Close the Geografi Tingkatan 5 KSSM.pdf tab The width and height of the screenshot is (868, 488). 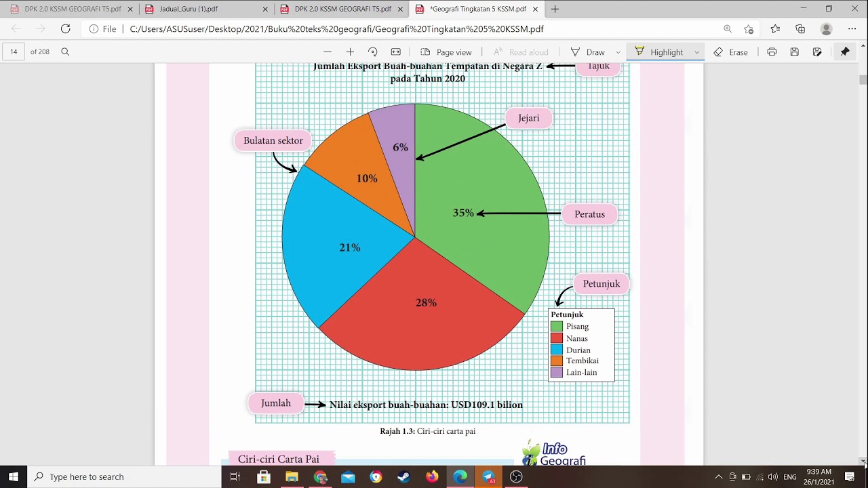(x=536, y=9)
